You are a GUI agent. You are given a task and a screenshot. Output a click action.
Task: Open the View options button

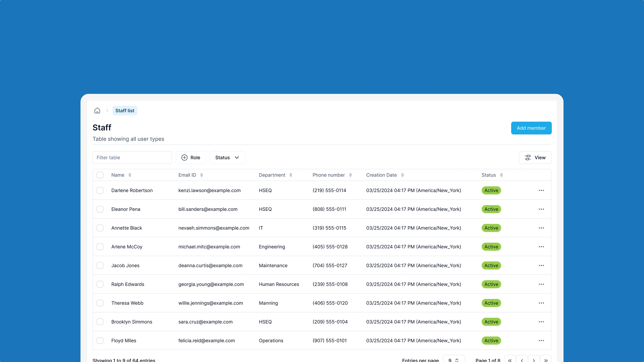[x=535, y=158]
